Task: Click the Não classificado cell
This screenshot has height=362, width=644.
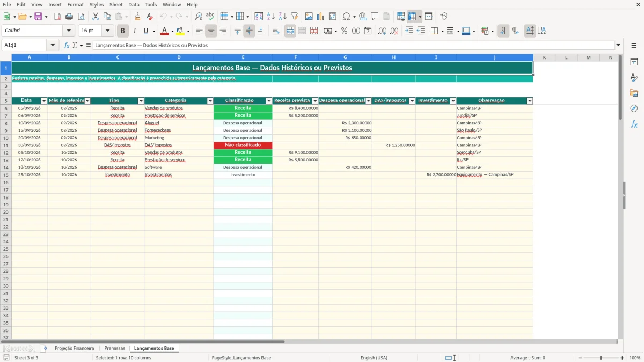Action: click(x=243, y=145)
